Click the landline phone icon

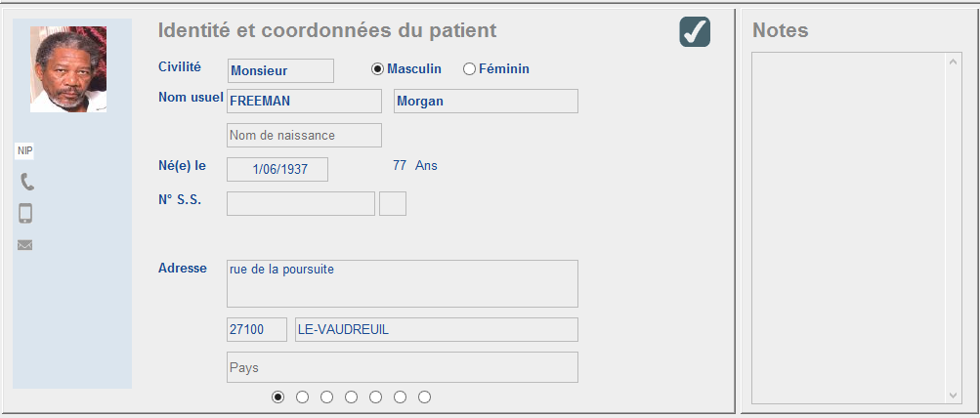(x=27, y=182)
